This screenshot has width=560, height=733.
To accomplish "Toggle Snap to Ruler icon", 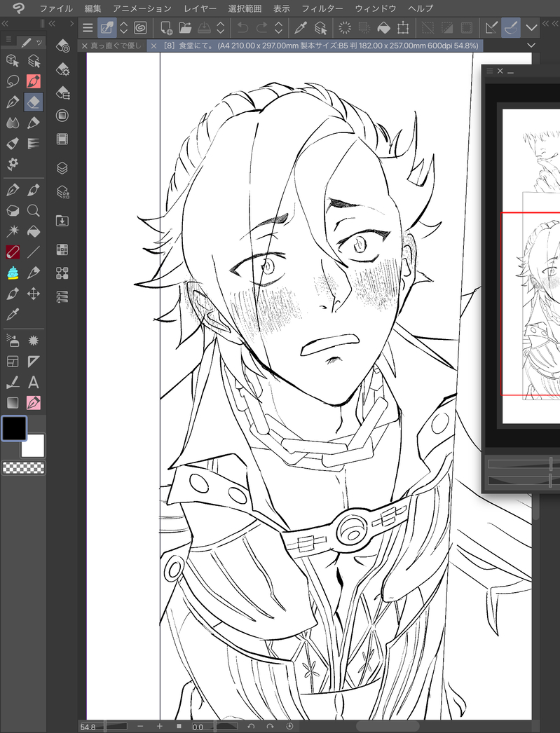I will click(491, 27).
